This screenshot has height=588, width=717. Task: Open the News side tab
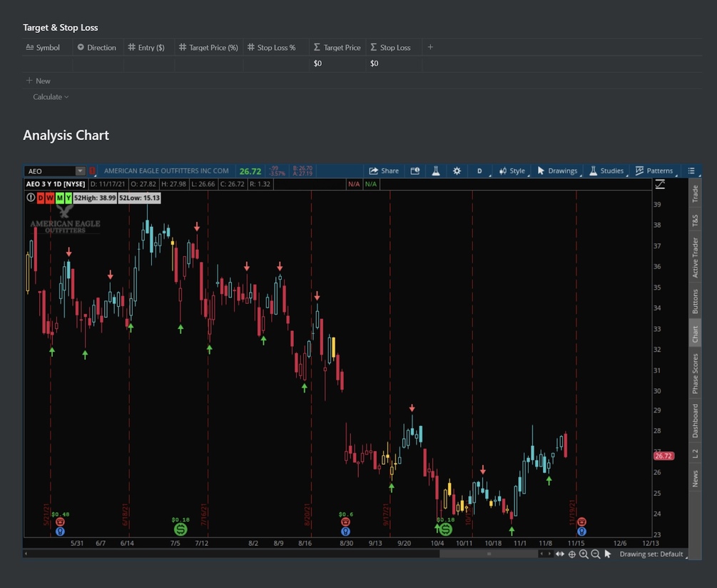pyautogui.click(x=695, y=478)
